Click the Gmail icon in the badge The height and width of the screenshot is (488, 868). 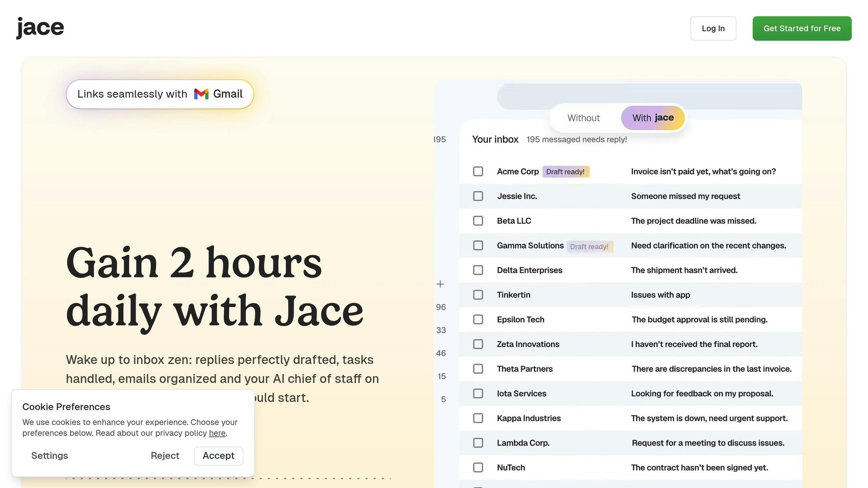(201, 94)
